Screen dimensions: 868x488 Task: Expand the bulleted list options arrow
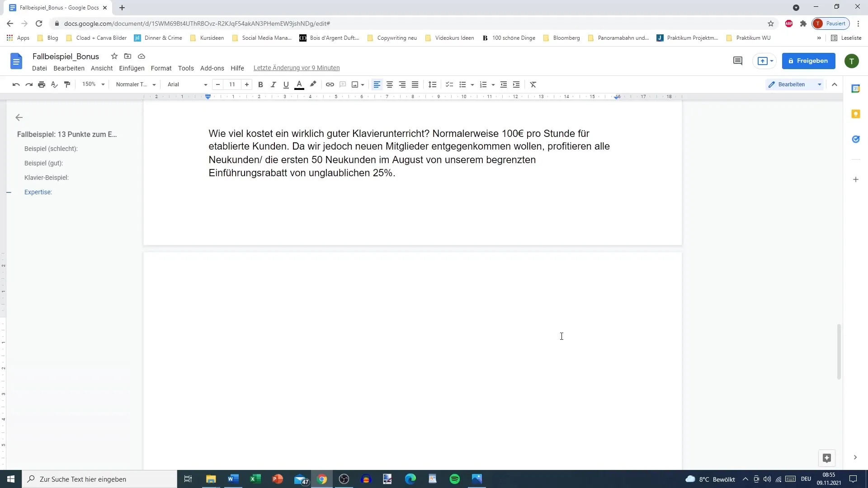click(x=472, y=85)
